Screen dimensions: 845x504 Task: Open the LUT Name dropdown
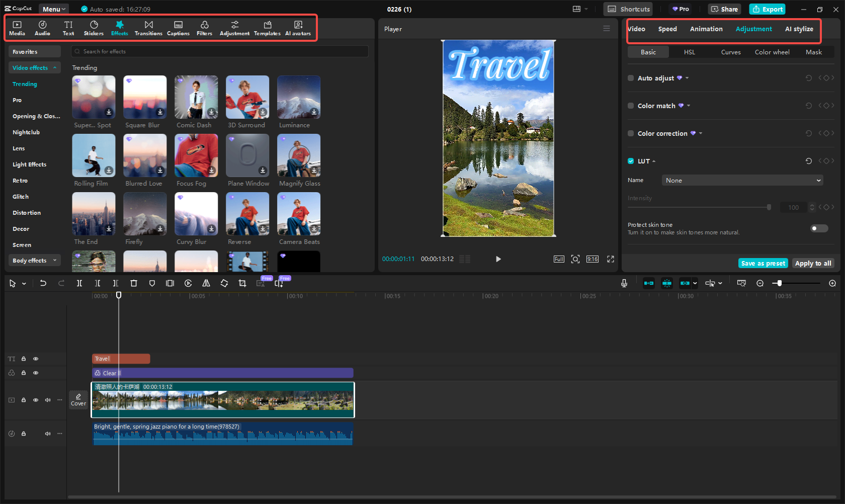pos(742,180)
